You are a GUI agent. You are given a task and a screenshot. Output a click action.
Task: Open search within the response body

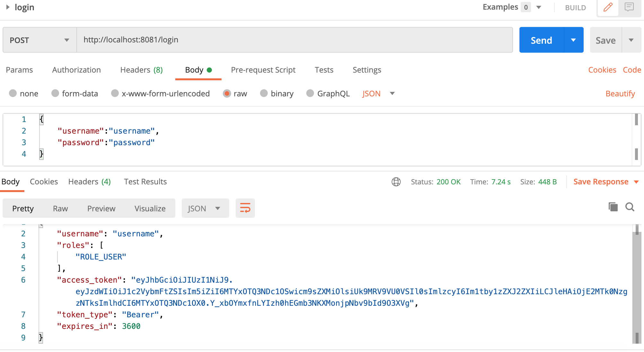click(x=630, y=207)
